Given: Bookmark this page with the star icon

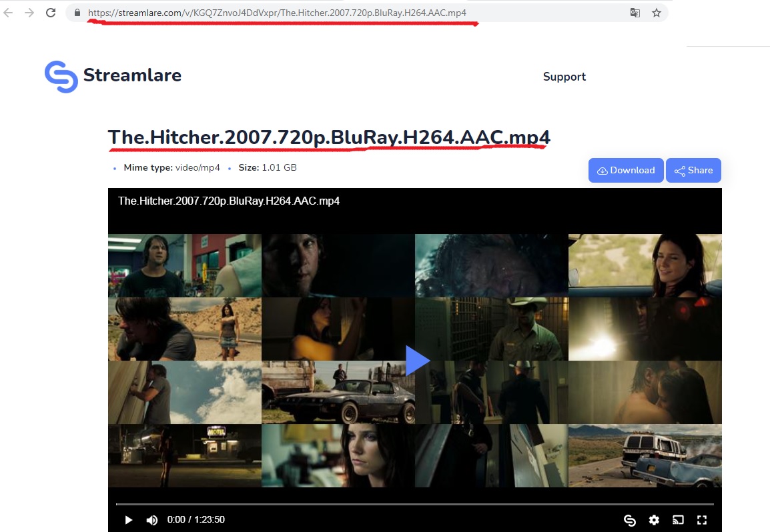Looking at the screenshot, I should pyautogui.click(x=657, y=13).
